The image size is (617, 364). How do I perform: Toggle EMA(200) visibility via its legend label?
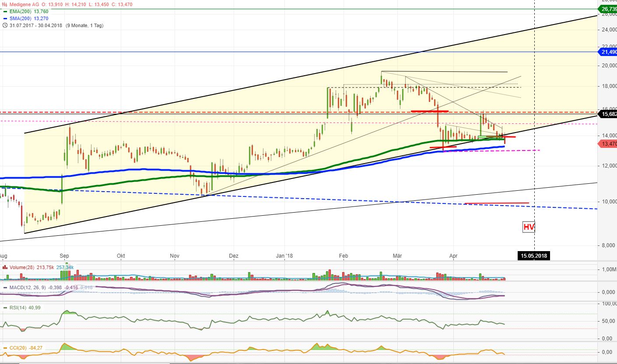(21, 12)
